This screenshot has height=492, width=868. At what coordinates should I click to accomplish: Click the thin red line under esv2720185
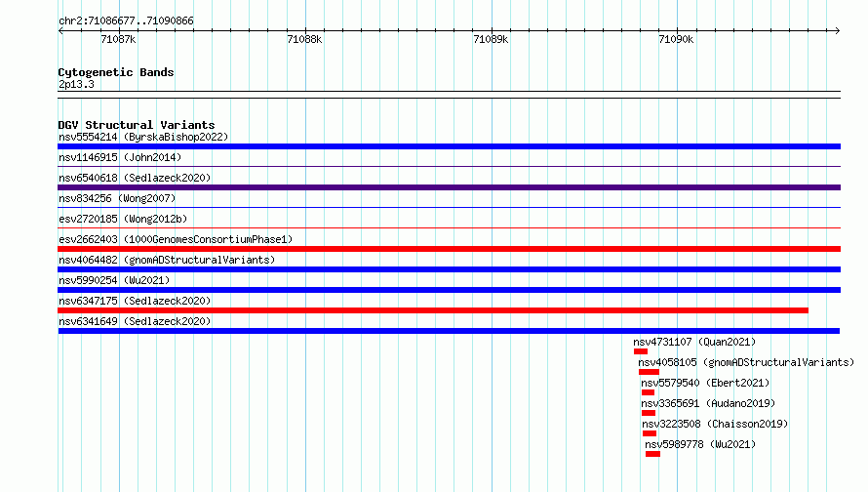449,227
